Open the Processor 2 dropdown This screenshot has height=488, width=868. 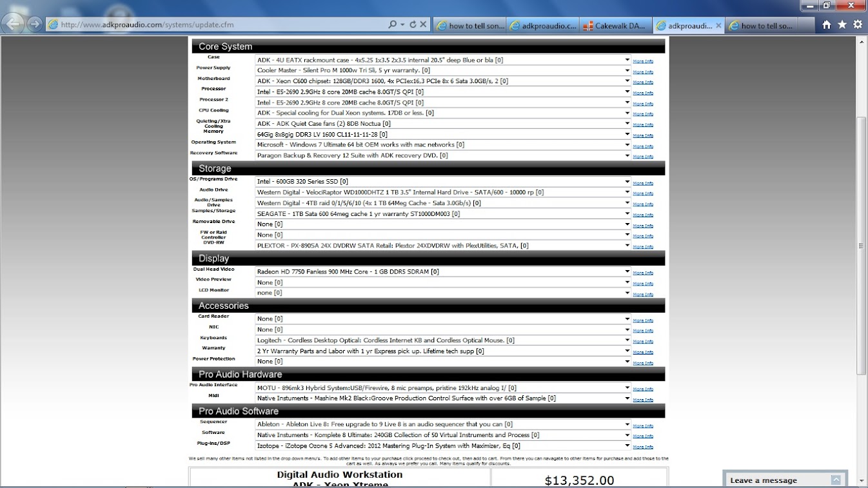[442, 102]
